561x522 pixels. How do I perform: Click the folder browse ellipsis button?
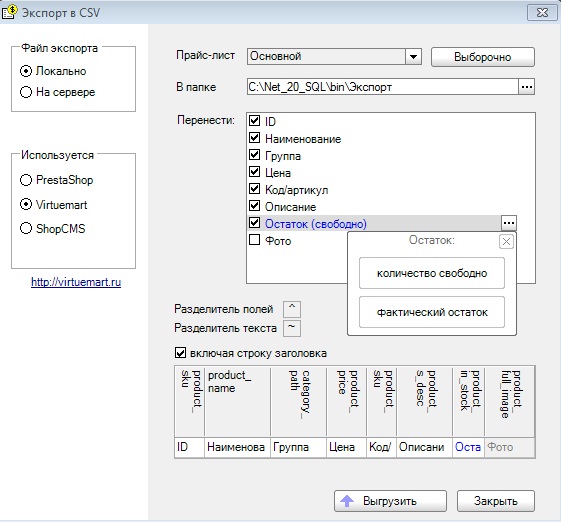526,87
